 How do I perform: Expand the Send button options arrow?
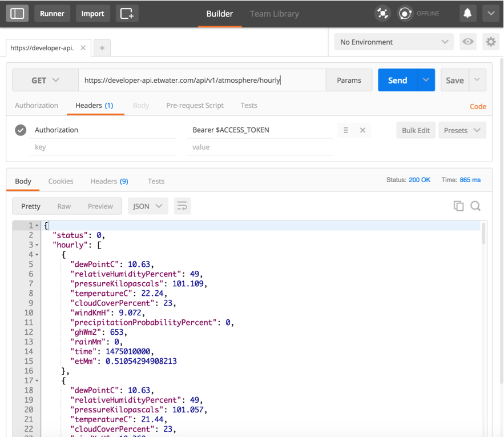426,80
